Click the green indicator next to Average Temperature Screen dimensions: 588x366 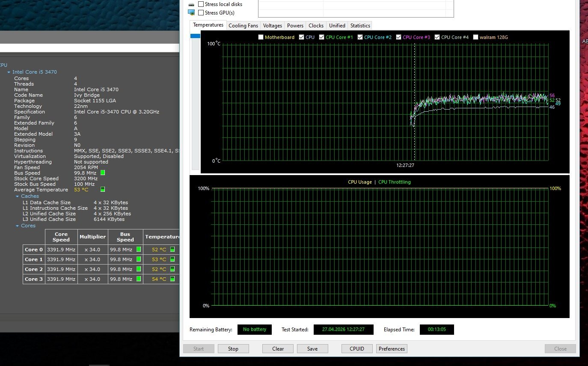pyautogui.click(x=102, y=189)
